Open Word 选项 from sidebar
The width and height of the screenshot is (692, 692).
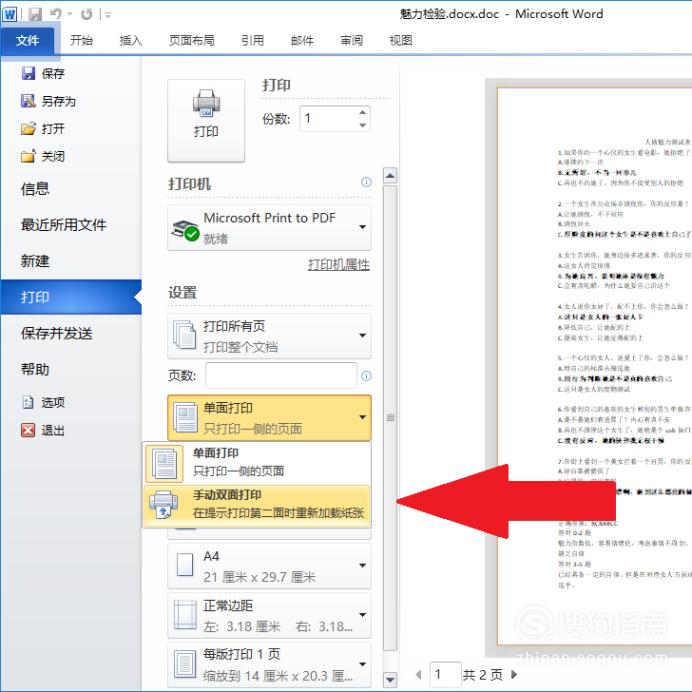pyautogui.click(x=43, y=402)
